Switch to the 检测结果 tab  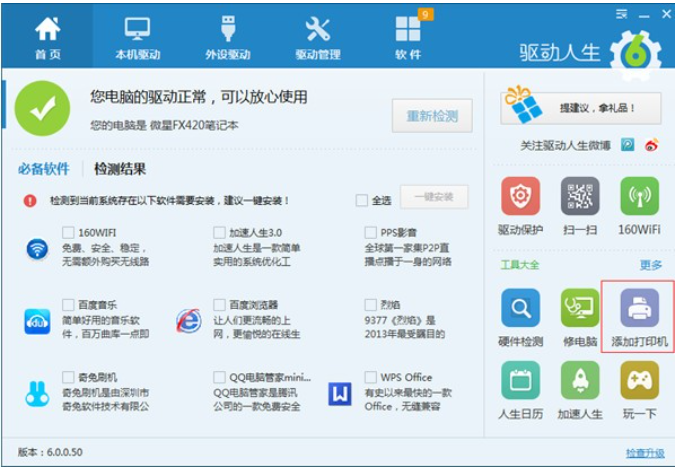[x=120, y=169]
